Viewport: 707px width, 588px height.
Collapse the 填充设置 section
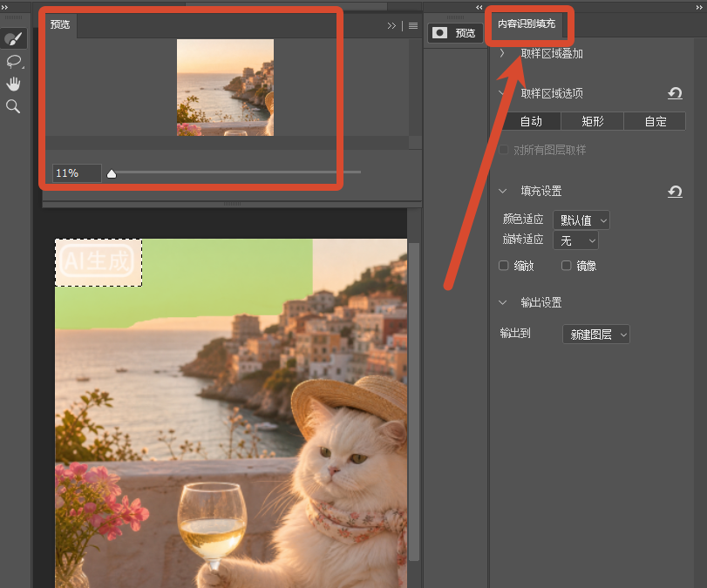[503, 191]
